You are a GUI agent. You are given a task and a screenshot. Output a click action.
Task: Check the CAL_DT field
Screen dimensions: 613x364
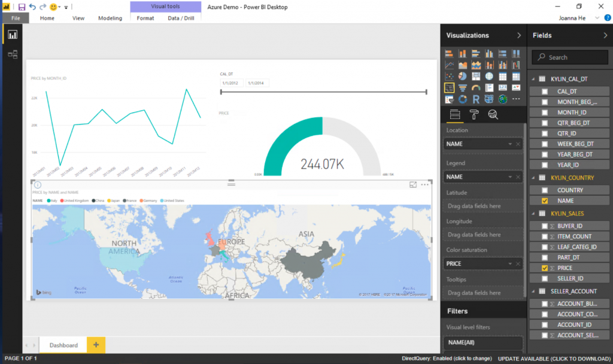(545, 92)
